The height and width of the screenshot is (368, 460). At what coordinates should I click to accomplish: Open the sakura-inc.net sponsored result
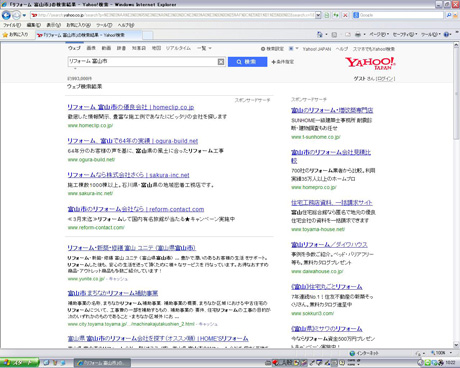128,175
